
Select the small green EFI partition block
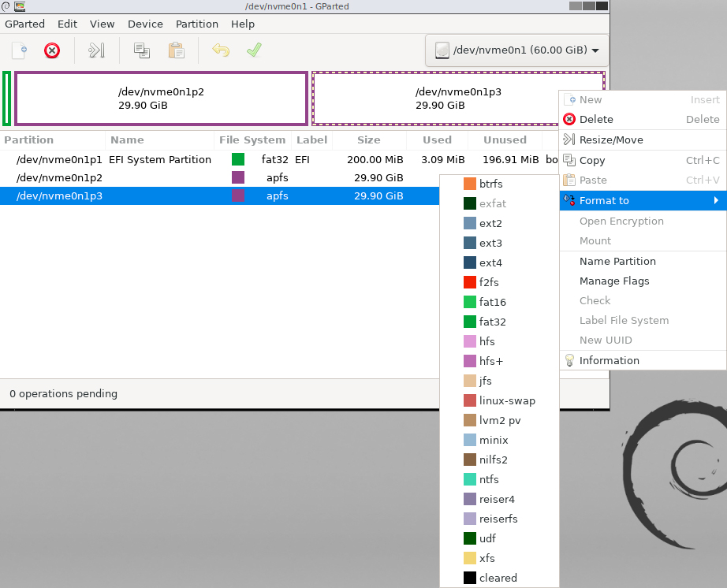(6, 99)
